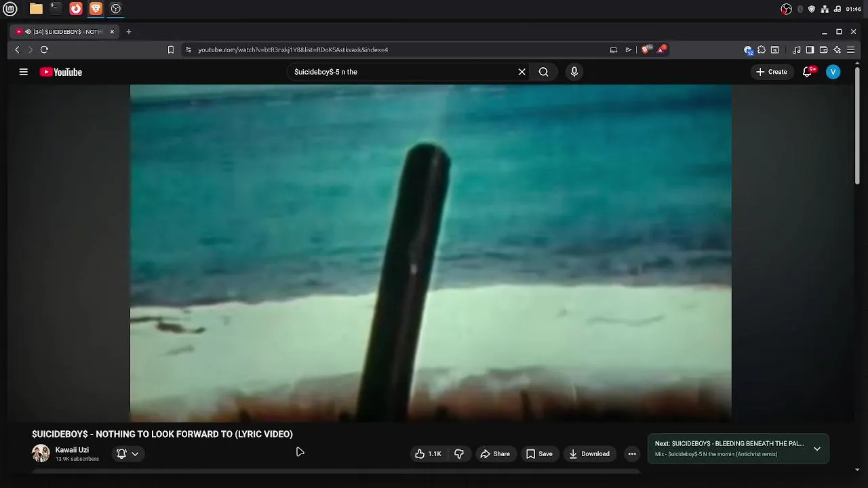Bookmark this page
The height and width of the screenshot is (488, 868).
coord(171,49)
